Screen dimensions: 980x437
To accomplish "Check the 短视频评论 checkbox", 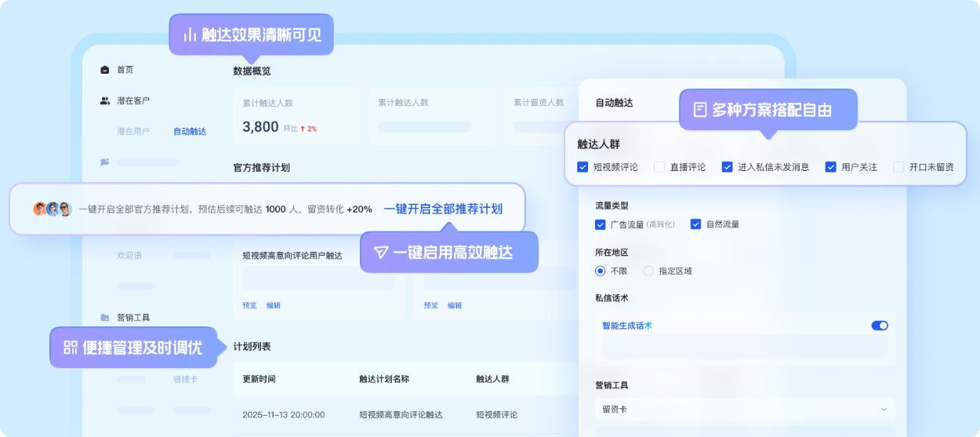I will click(583, 167).
